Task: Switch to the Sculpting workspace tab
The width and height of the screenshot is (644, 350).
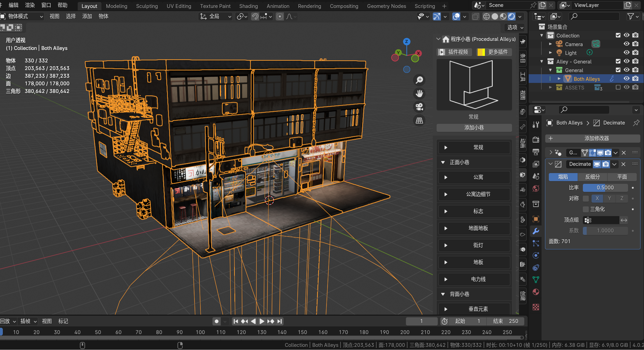Action: click(147, 6)
